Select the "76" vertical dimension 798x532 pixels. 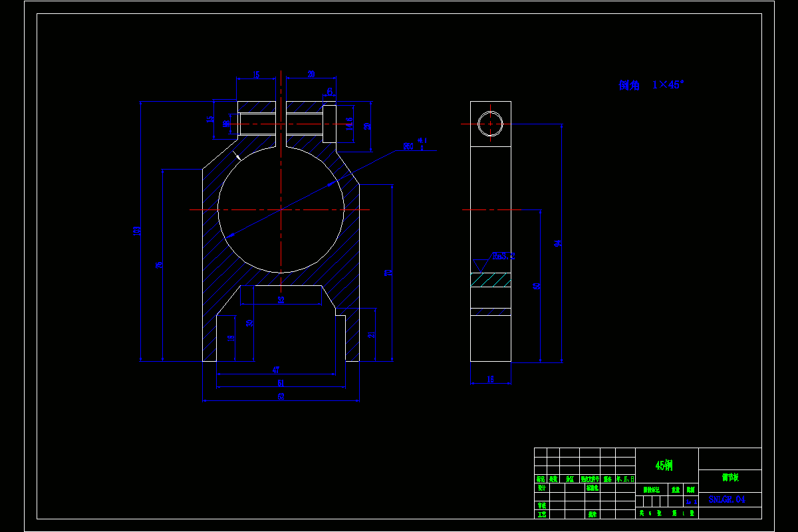click(158, 265)
